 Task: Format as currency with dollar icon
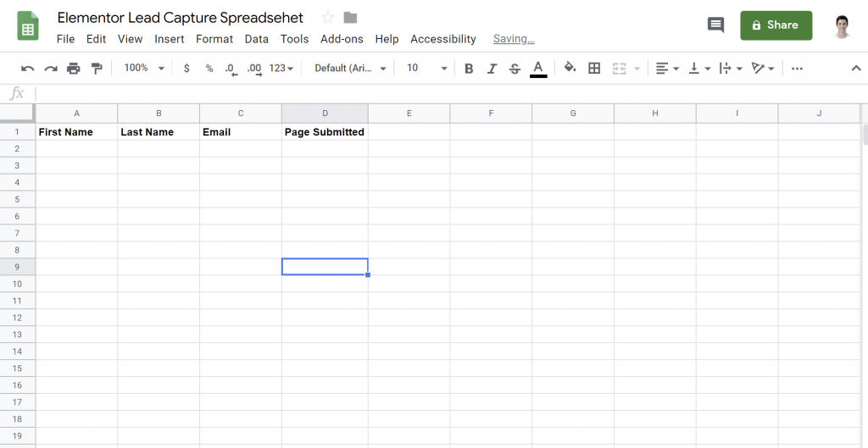point(186,68)
